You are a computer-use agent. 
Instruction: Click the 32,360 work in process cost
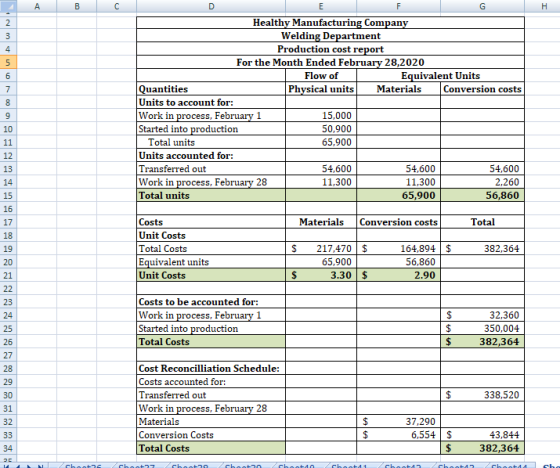482,315
